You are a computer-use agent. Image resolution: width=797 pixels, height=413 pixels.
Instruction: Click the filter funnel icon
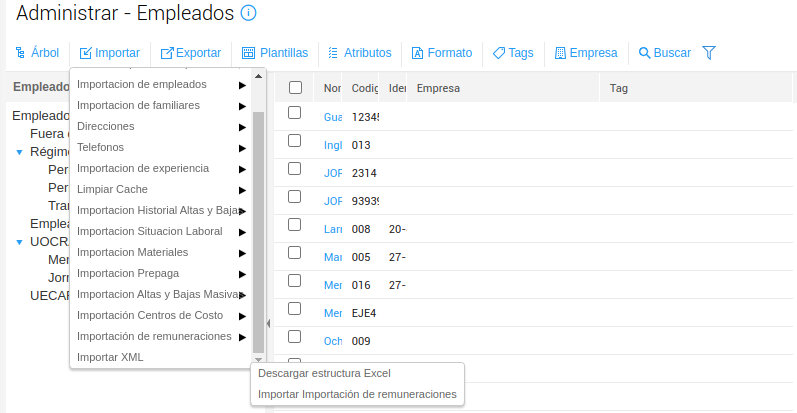[x=709, y=53]
